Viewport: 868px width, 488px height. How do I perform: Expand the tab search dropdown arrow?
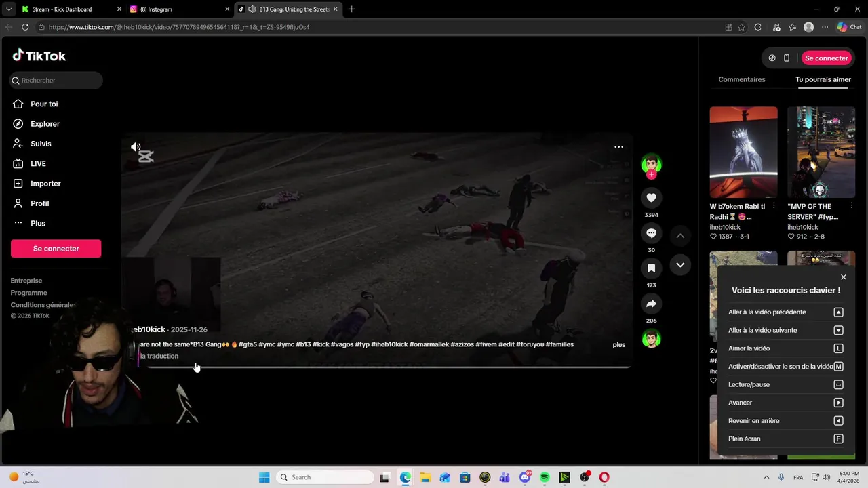[8, 9]
